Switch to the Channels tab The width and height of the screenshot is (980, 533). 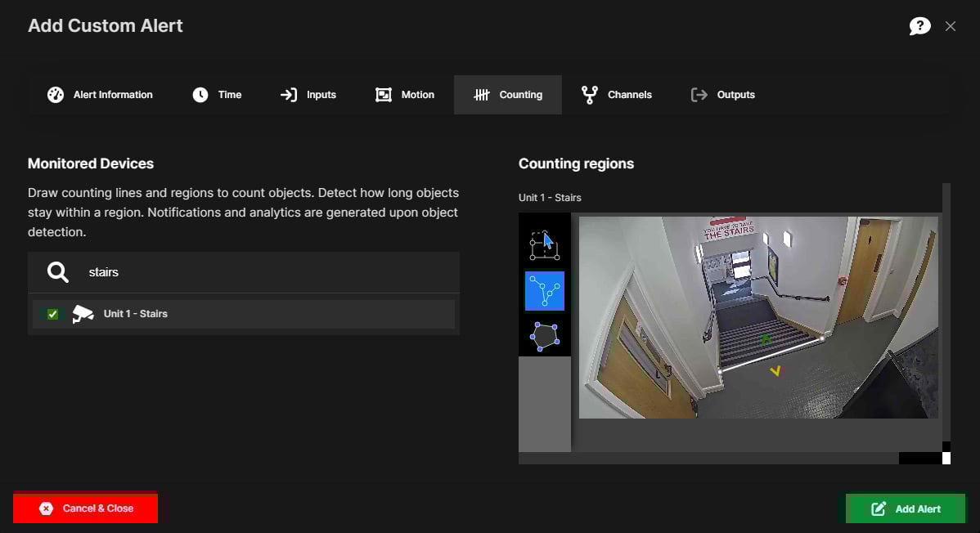[616, 94]
